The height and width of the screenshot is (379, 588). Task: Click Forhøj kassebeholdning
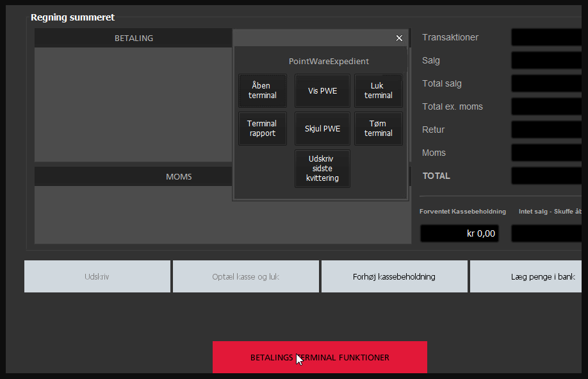pyautogui.click(x=394, y=276)
